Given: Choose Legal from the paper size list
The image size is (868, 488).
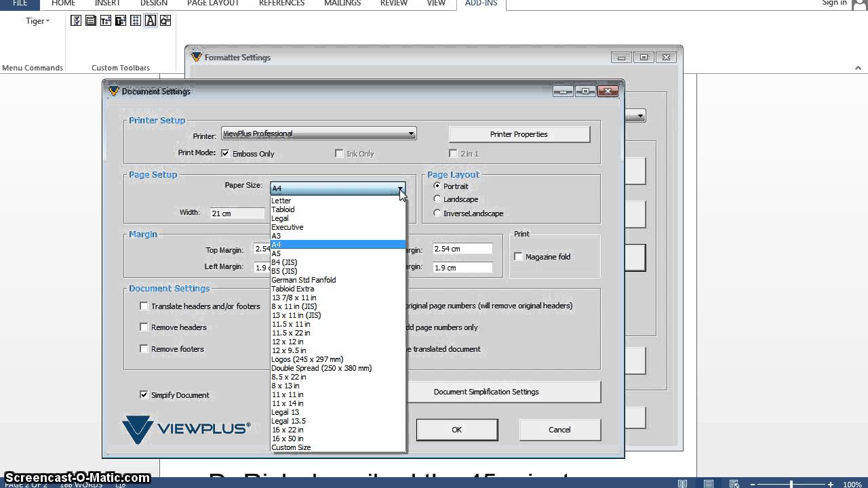Looking at the screenshot, I should point(338,218).
